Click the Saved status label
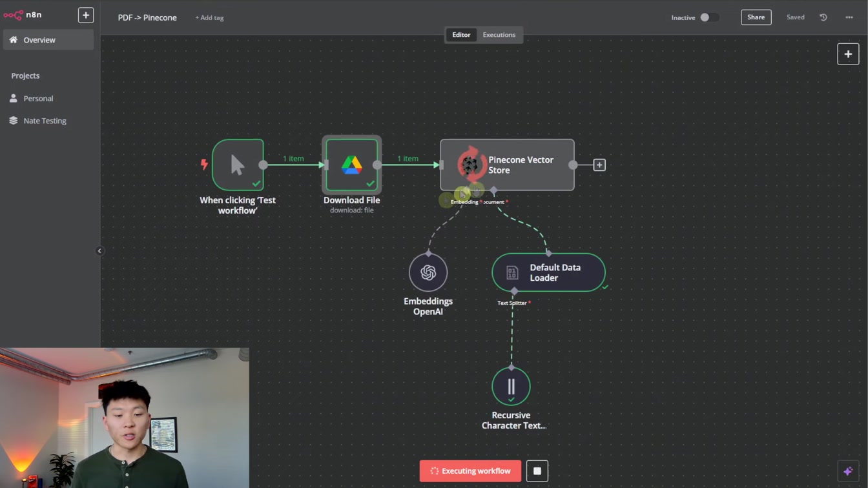868x488 pixels. (796, 17)
